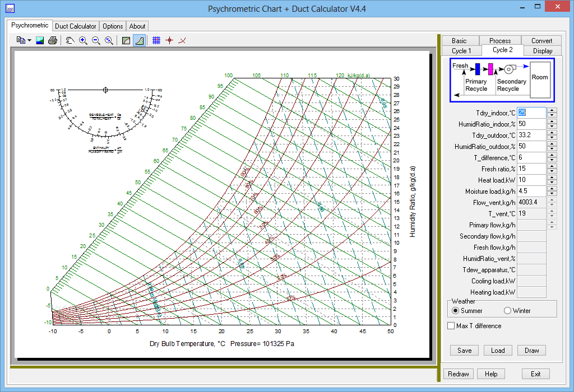
Task: Select the Summer weather option
Action: pos(467,310)
